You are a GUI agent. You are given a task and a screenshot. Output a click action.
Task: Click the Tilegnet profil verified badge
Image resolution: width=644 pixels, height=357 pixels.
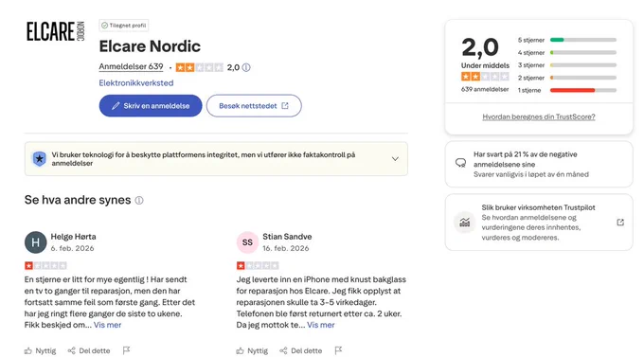pyautogui.click(x=124, y=26)
